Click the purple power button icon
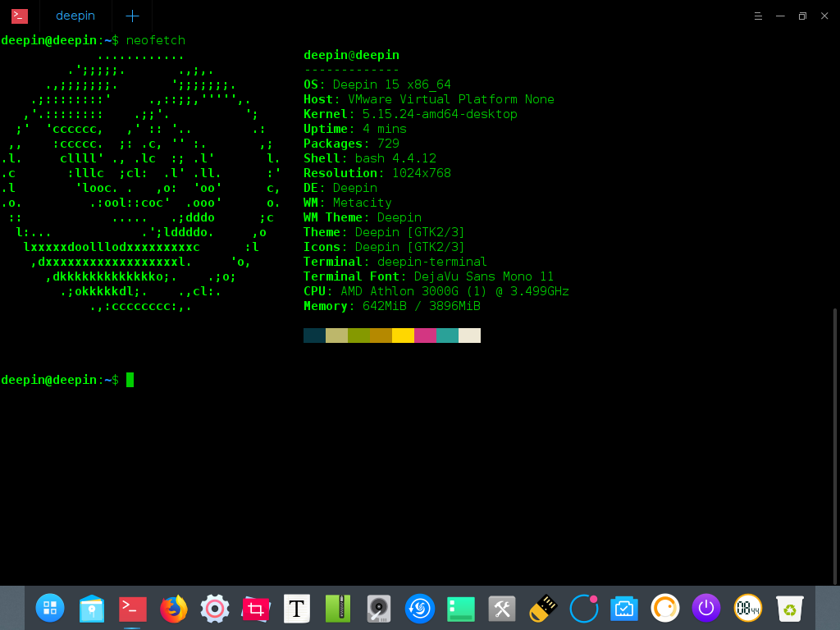This screenshot has height=630, width=840. pyautogui.click(x=706, y=608)
